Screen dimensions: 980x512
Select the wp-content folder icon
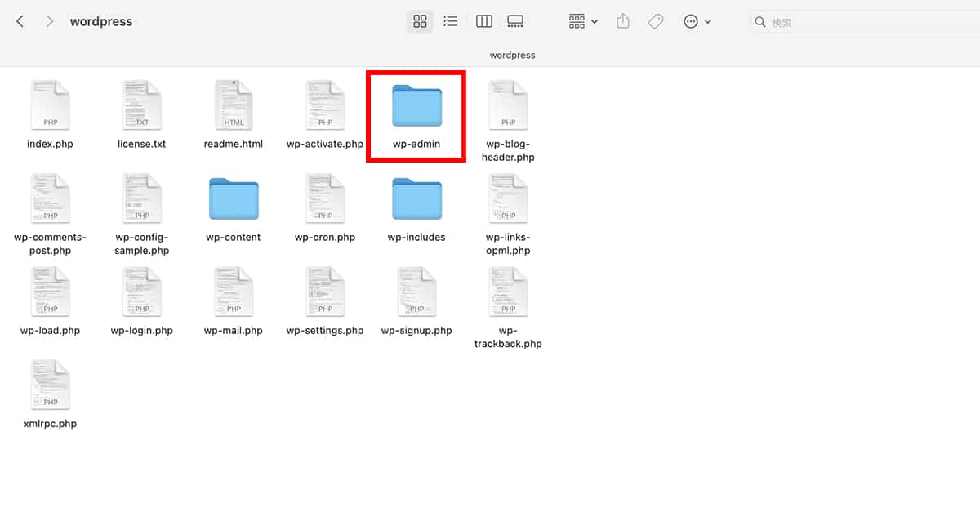(234, 199)
